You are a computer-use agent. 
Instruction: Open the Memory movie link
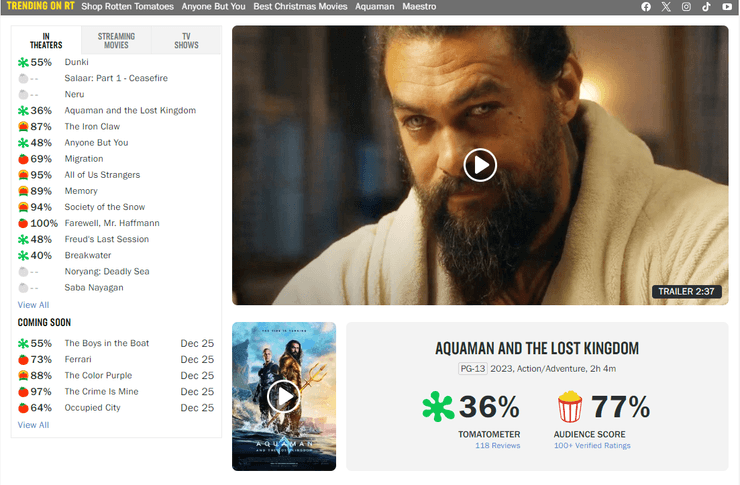[81, 191]
